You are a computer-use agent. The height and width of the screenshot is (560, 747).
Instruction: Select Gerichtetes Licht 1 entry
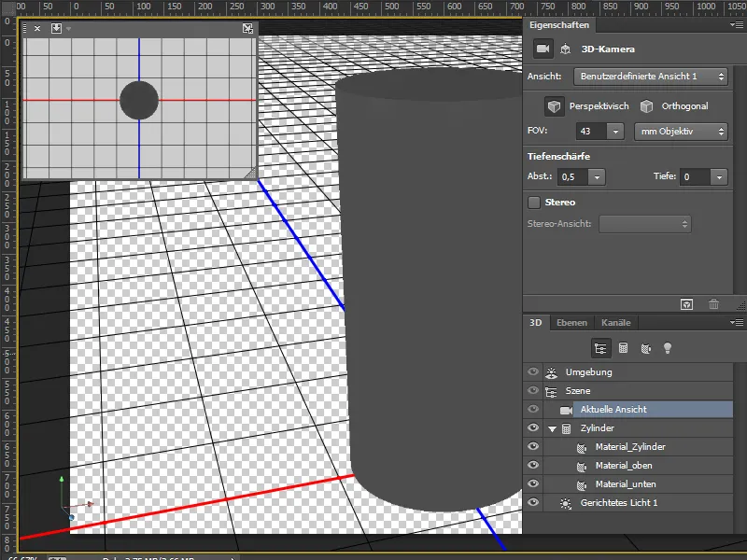(627, 502)
